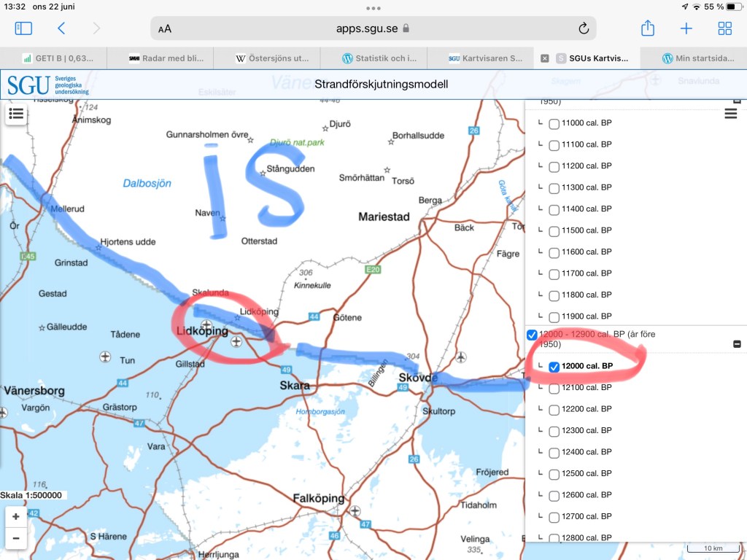Screen dimensions: 747x560
Task: Open the tab overview grid
Action: [x=724, y=28]
